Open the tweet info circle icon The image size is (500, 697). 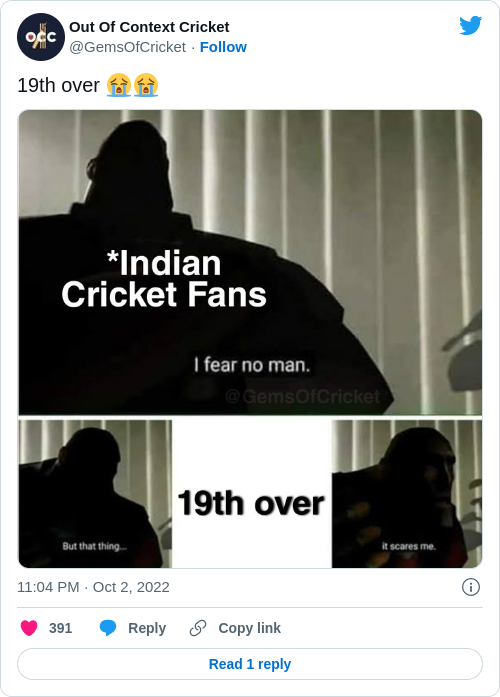[x=471, y=587]
